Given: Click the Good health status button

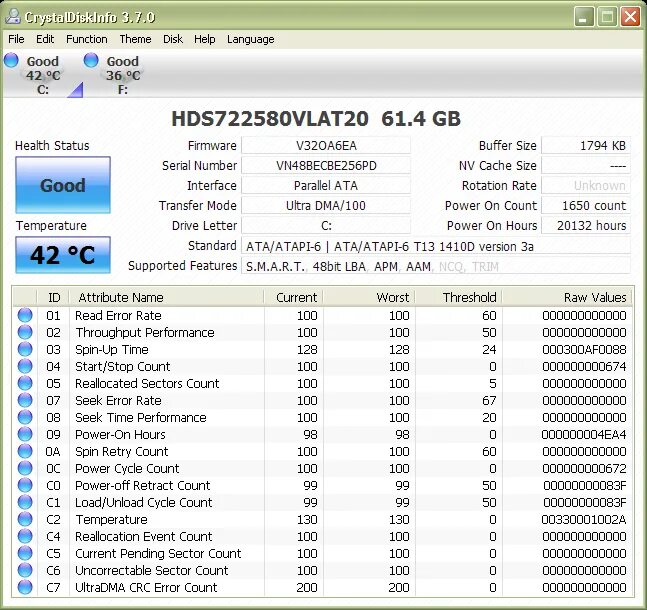Looking at the screenshot, I should 63,185.
